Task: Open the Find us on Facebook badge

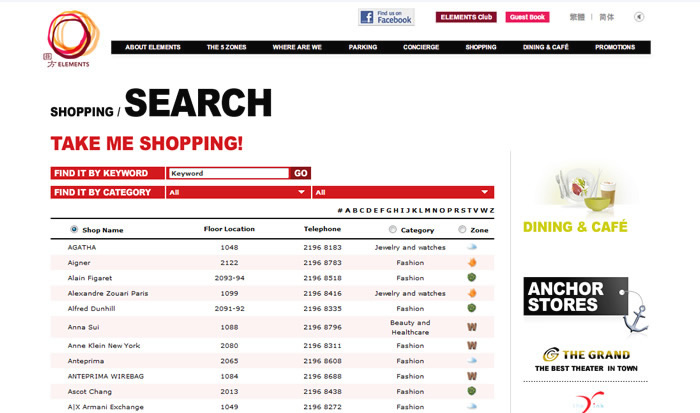Action: (386, 17)
